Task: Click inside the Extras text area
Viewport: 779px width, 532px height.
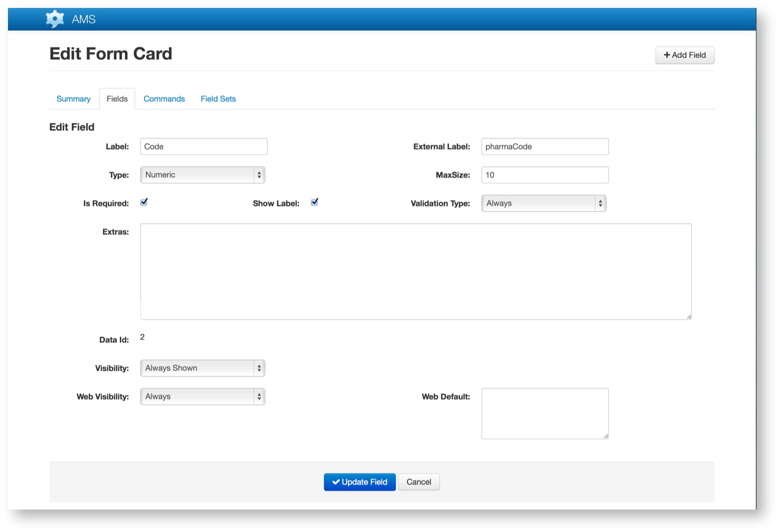Action: tap(415, 271)
